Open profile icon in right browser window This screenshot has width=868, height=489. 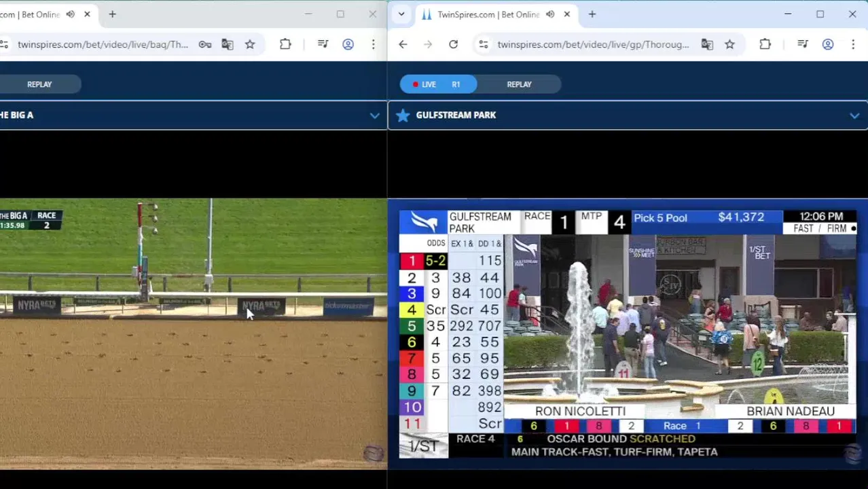click(828, 45)
